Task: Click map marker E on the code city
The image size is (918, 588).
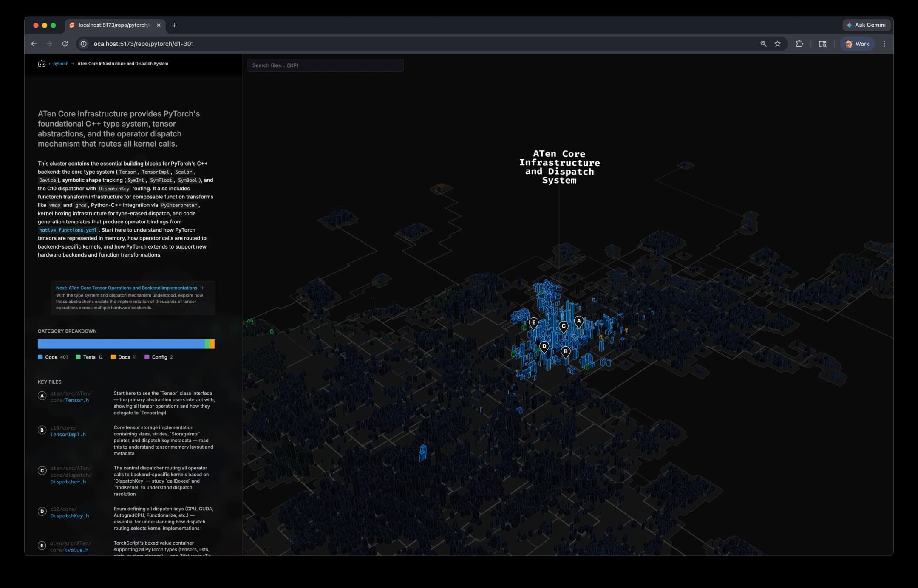Action: [534, 323]
